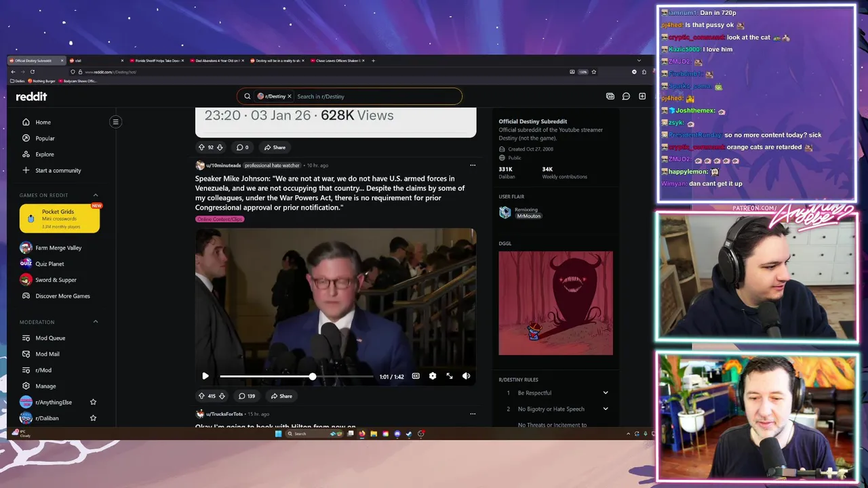Open u/10minuteads profile link
The image size is (868, 488).
pyautogui.click(x=223, y=165)
